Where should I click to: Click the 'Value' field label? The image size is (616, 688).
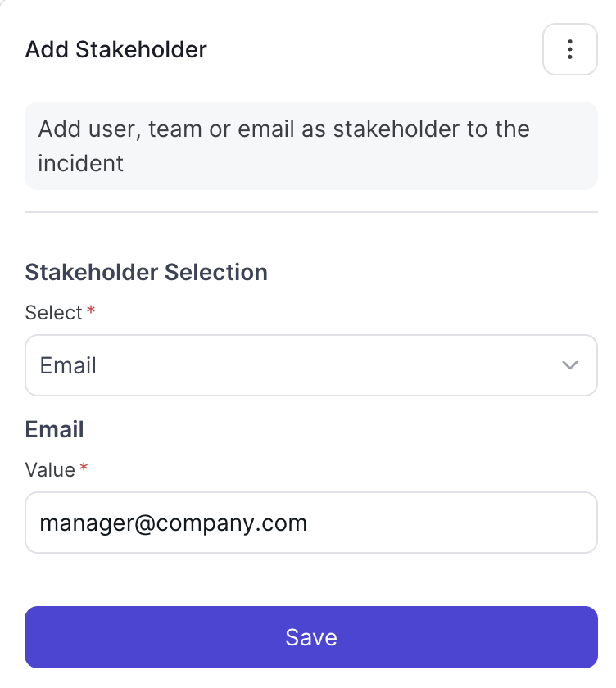point(50,470)
